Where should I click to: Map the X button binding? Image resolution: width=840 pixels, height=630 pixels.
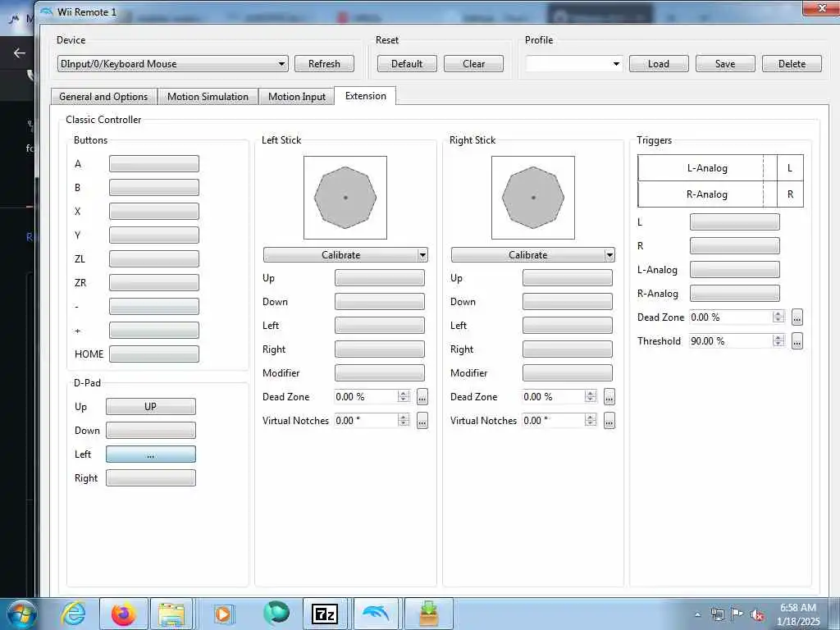(154, 211)
